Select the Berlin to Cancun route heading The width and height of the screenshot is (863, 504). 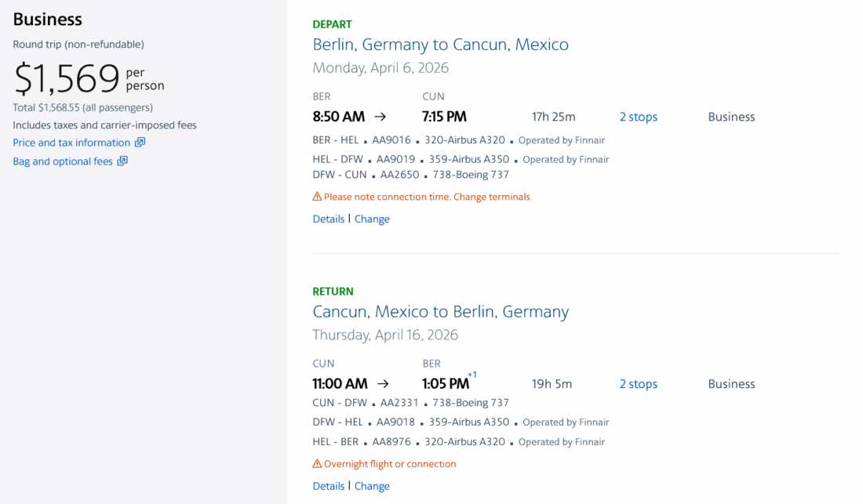click(440, 45)
